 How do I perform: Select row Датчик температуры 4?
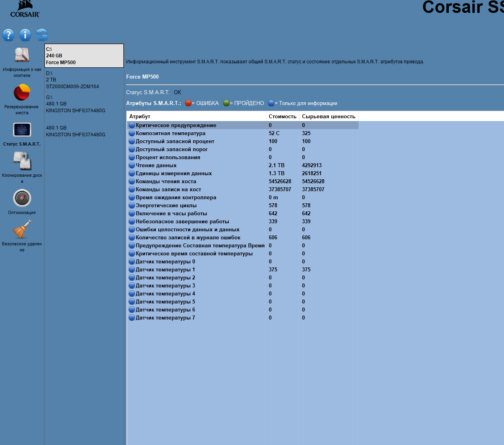tap(243, 293)
